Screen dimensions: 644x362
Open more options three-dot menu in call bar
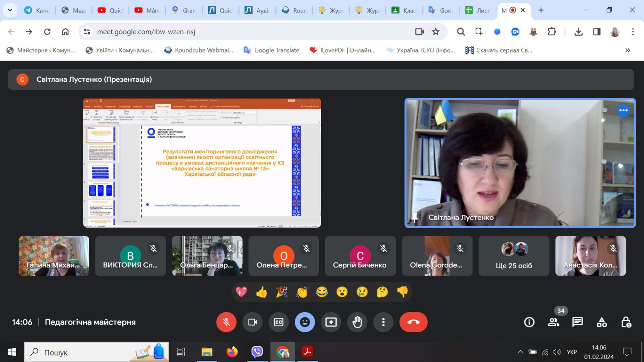pyautogui.click(x=383, y=322)
